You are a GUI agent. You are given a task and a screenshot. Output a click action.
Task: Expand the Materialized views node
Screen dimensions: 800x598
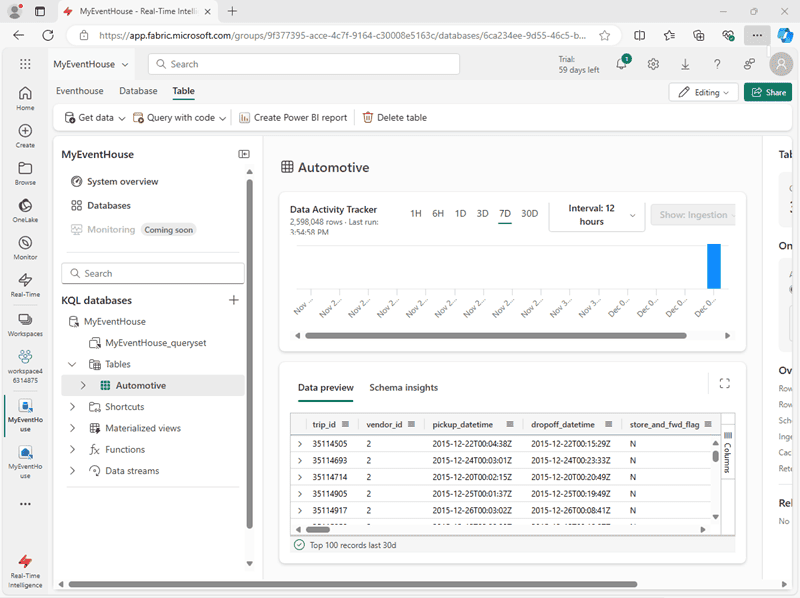click(x=72, y=428)
